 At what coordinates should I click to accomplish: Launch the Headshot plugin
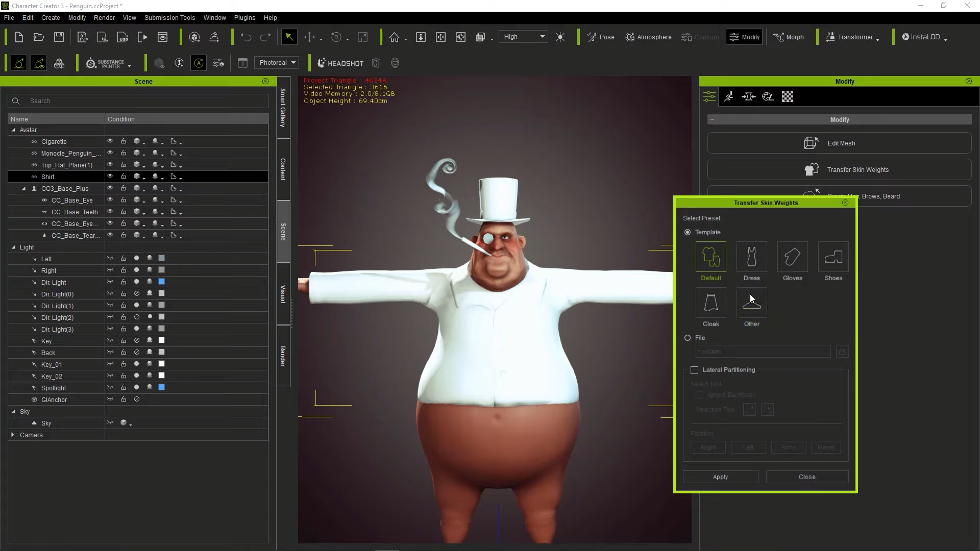point(340,63)
